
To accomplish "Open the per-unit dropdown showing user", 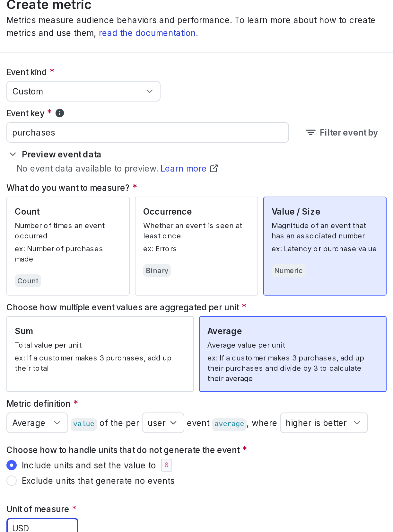I will pyautogui.click(x=163, y=423).
